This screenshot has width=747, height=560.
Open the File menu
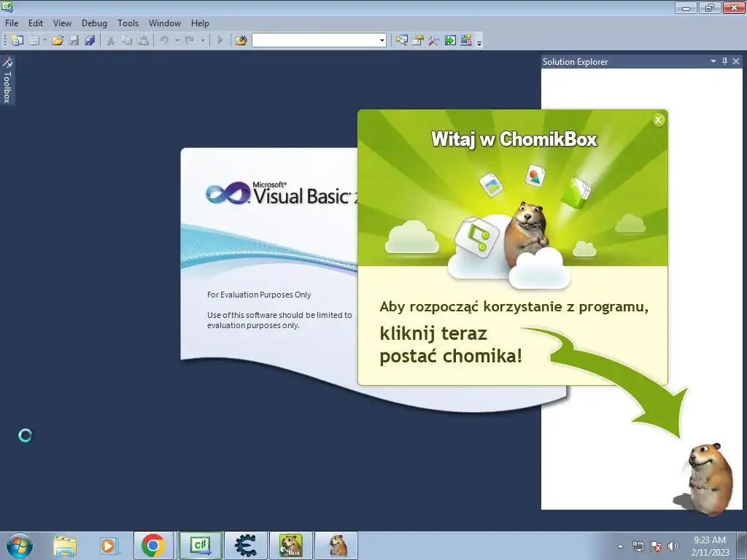12,23
